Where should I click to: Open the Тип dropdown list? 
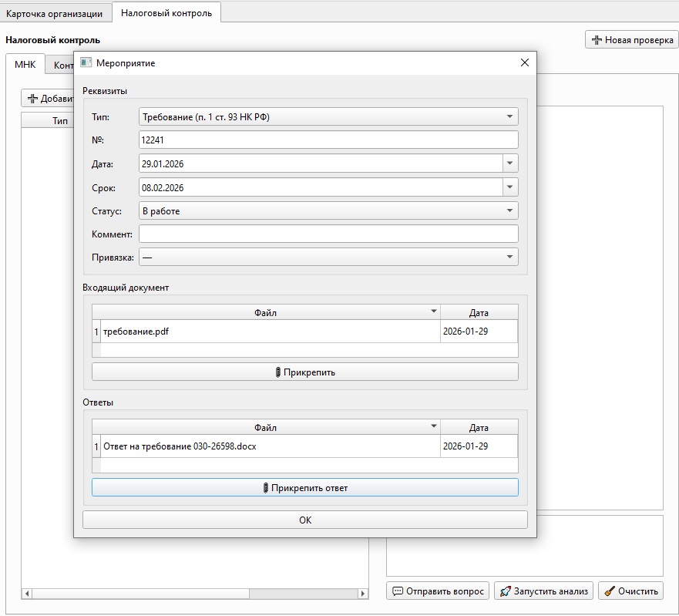(x=509, y=117)
